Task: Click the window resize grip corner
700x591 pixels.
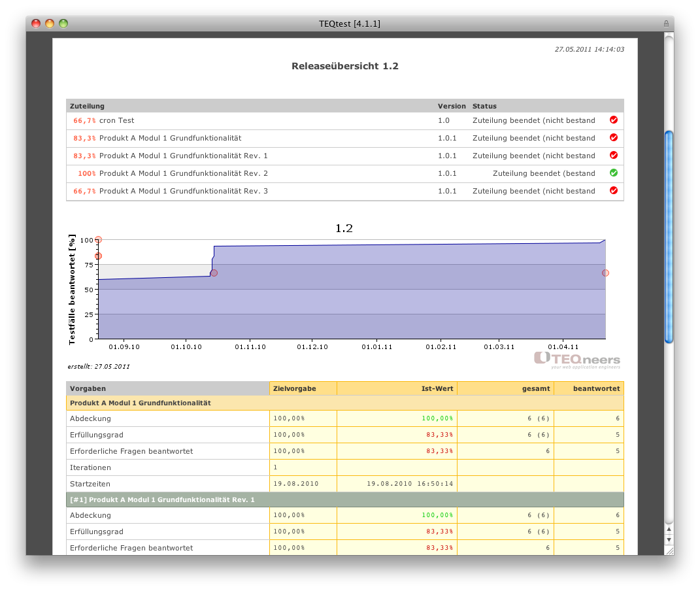Action: coord(669,551)
